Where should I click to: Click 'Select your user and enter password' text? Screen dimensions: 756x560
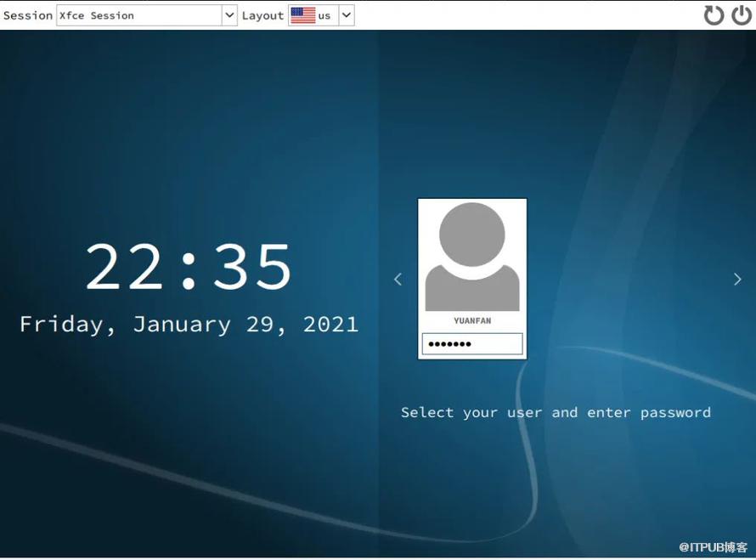pos(556,413)
